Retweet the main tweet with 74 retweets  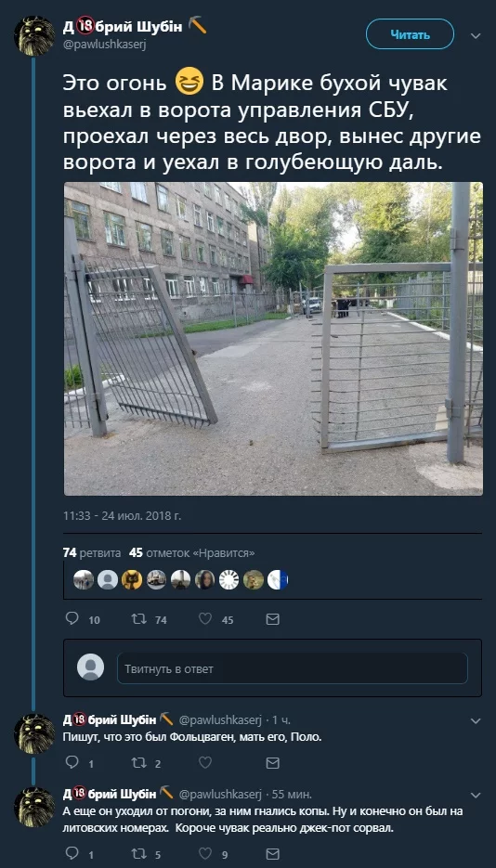click(139, 619)
